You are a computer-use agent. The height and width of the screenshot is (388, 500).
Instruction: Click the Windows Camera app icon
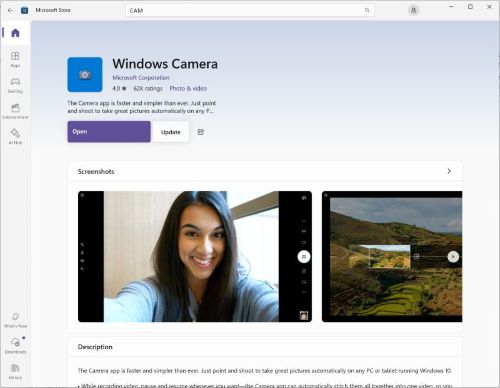(x=85, y=75)
